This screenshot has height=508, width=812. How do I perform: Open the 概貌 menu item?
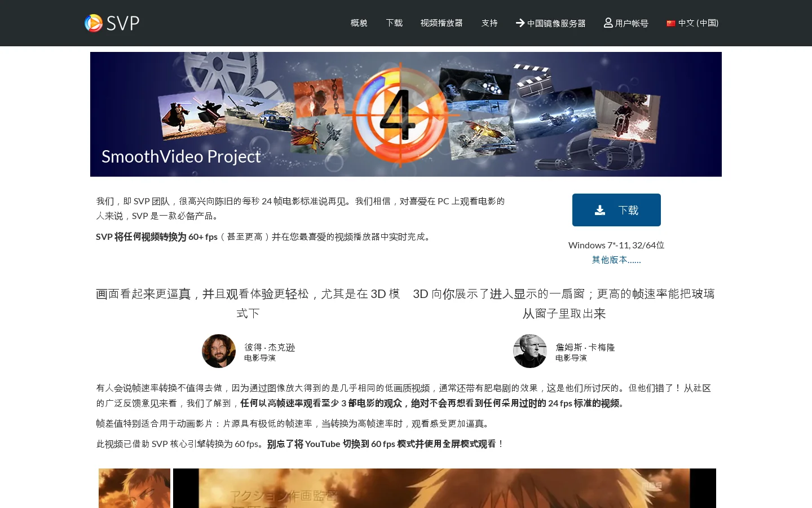359,23
